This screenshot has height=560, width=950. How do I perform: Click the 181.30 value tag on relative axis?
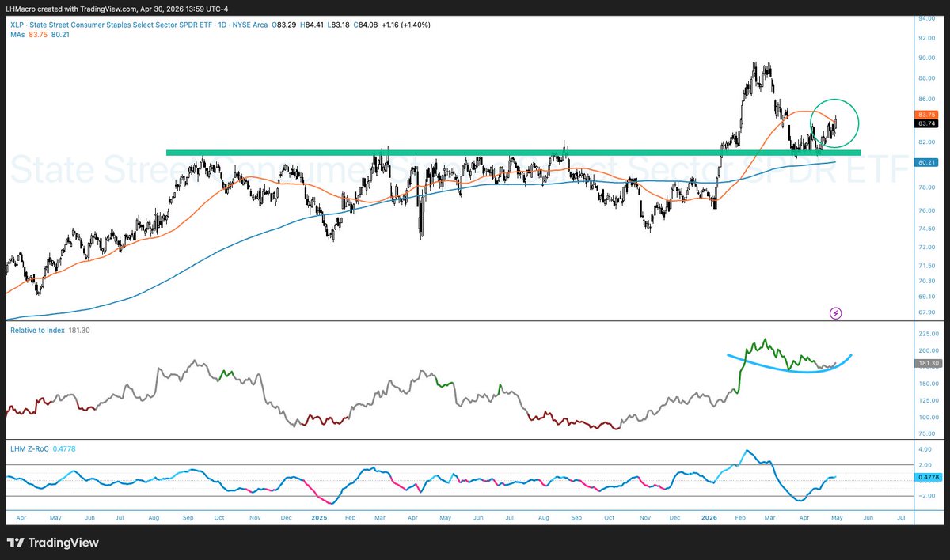(926, 363)
